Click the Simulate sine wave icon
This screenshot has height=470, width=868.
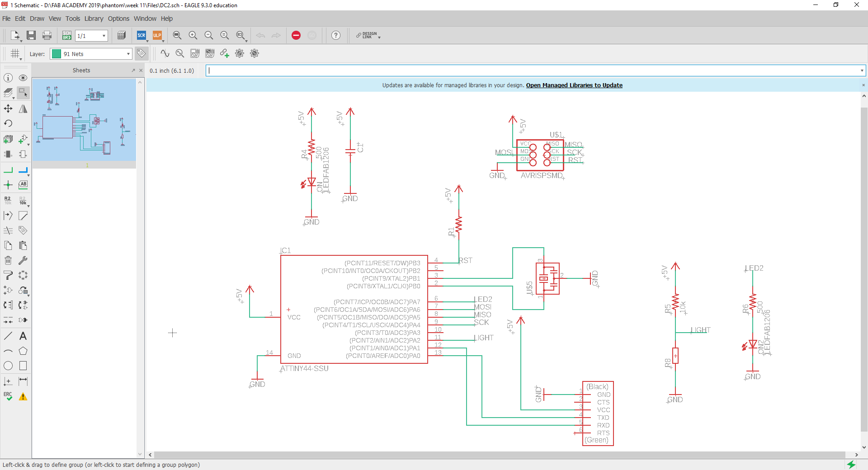tap(165, 53)
